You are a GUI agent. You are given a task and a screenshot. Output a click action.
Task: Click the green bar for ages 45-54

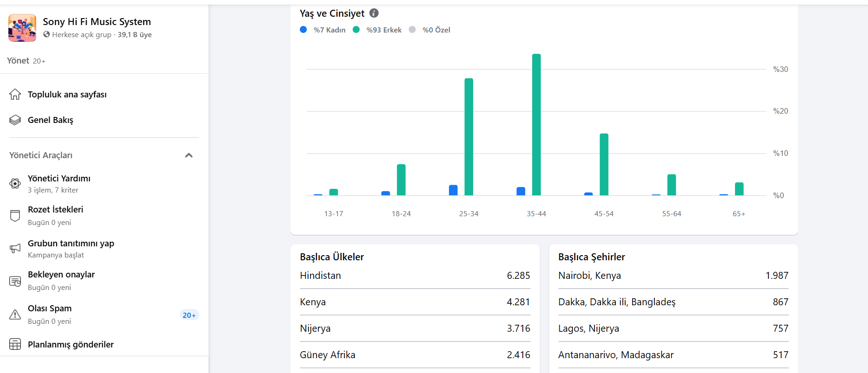(604, 164)
